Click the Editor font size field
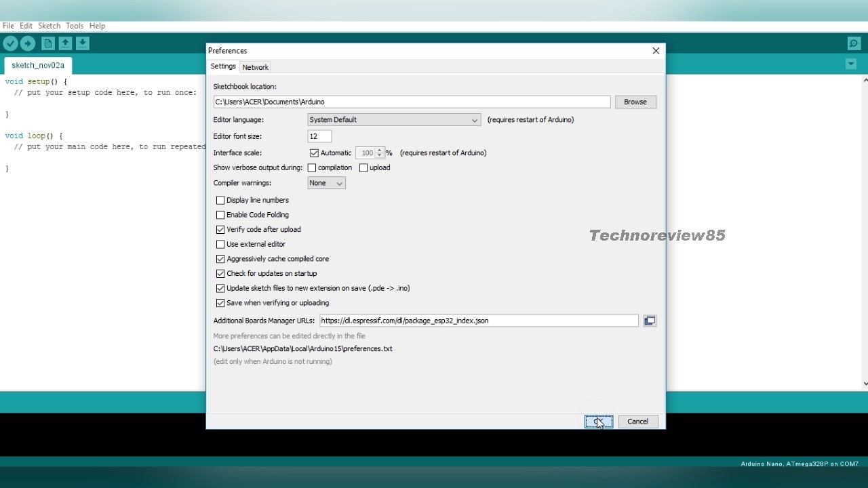This screenshot has width=868, height=488. click(319, 136)
